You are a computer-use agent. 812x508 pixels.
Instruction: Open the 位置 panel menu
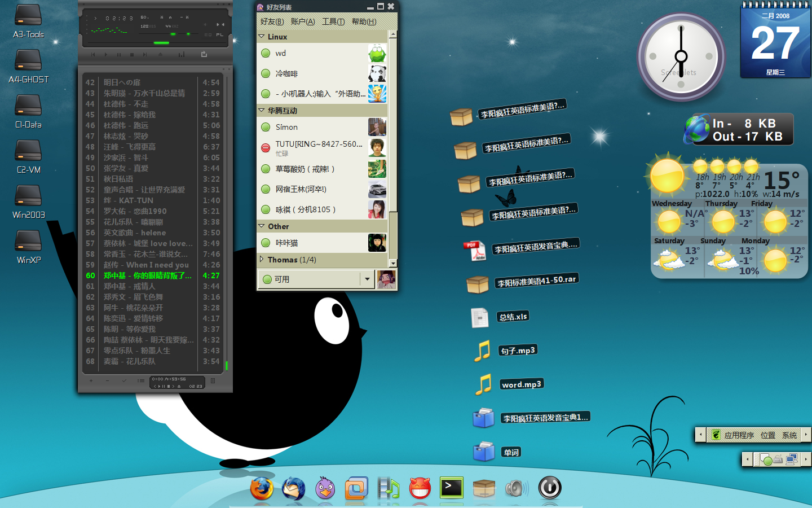tap(768, 435)
